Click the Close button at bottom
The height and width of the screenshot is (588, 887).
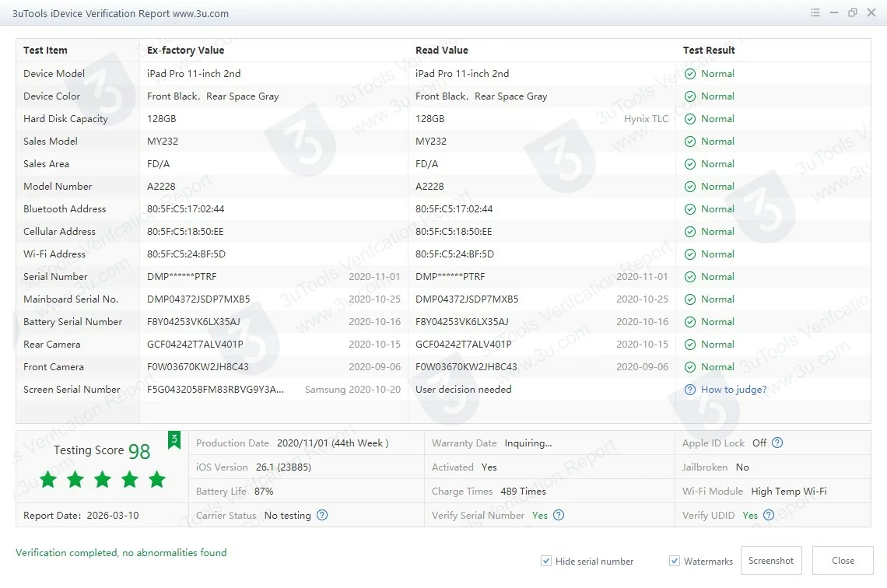point(843,560)
